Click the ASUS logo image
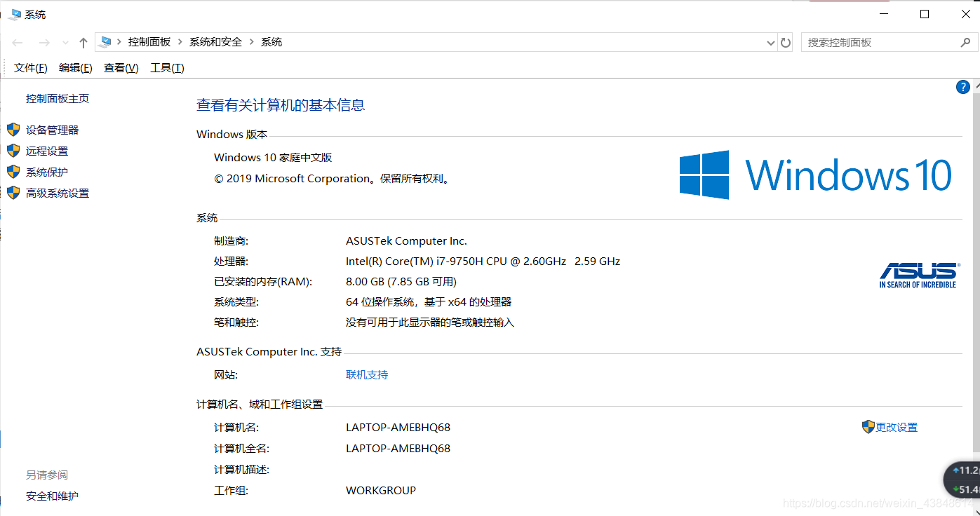980x516 pixels. [918, 275]
